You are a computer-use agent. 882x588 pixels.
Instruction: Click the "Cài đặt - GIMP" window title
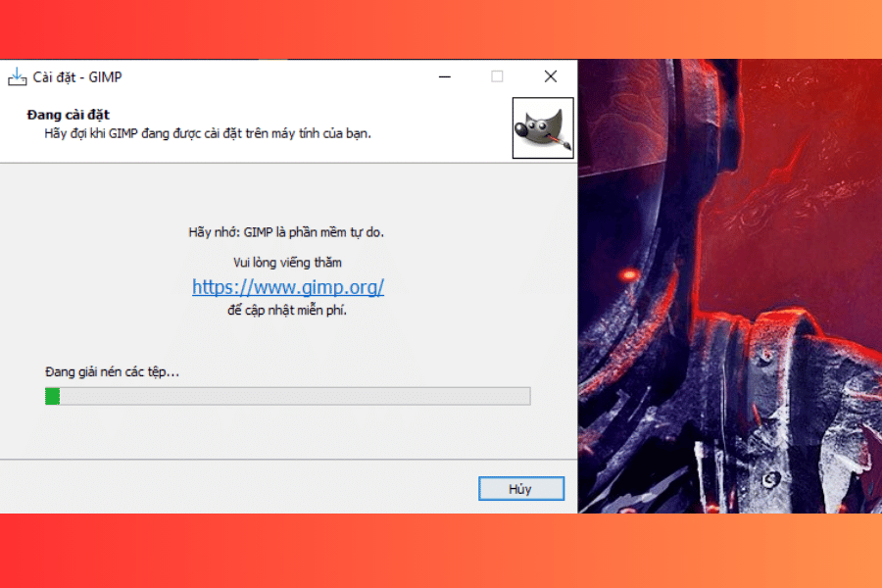click(x=77, y=76)
